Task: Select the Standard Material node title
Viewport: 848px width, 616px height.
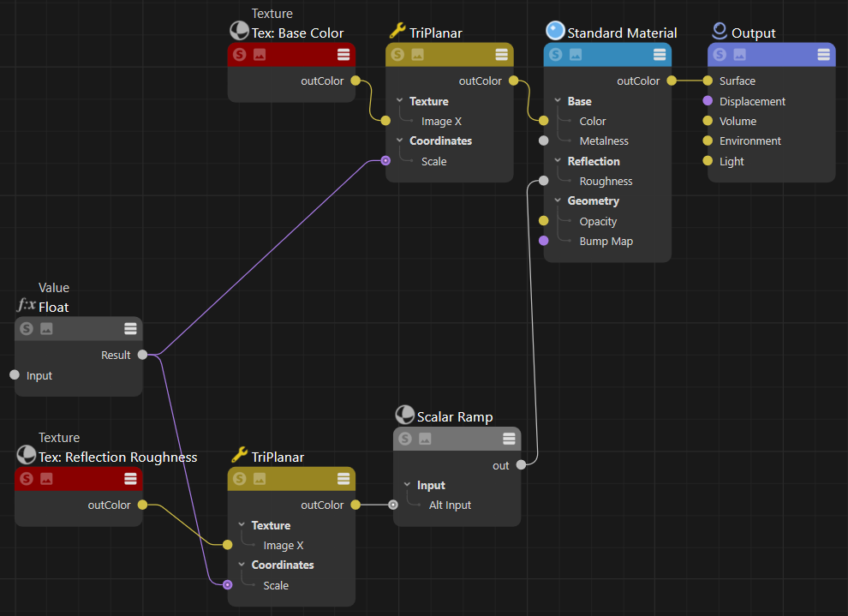Action: (x=622, y=33)
